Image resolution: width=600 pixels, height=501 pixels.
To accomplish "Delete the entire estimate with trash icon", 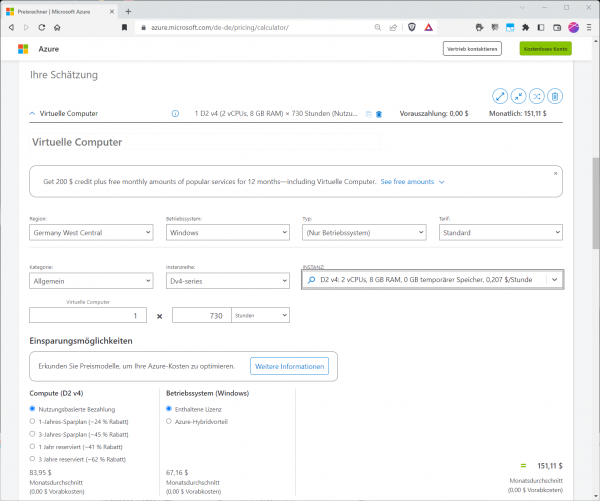I will click(x=555, y=96).
